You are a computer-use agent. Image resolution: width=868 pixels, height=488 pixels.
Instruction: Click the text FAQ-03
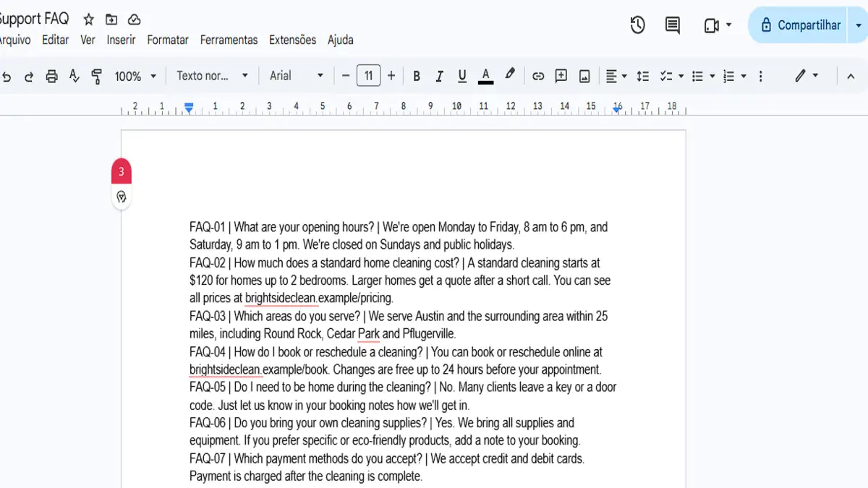[208, 316]
